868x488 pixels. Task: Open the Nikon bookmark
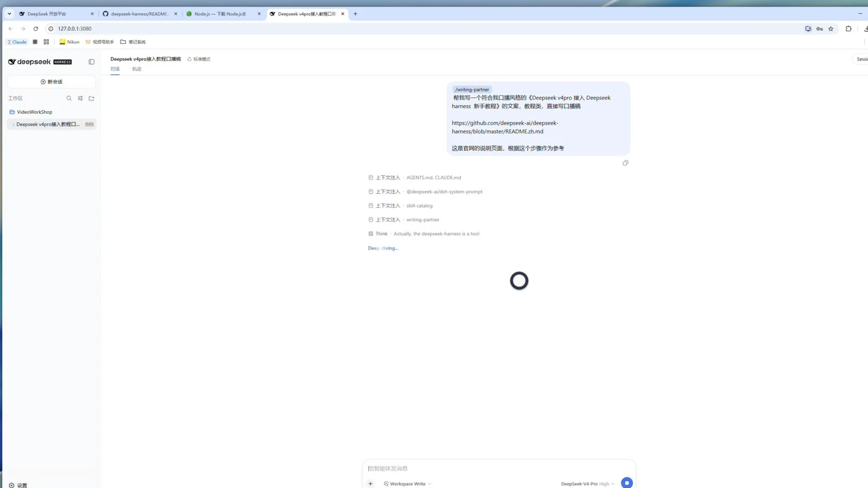click(69, 42)
